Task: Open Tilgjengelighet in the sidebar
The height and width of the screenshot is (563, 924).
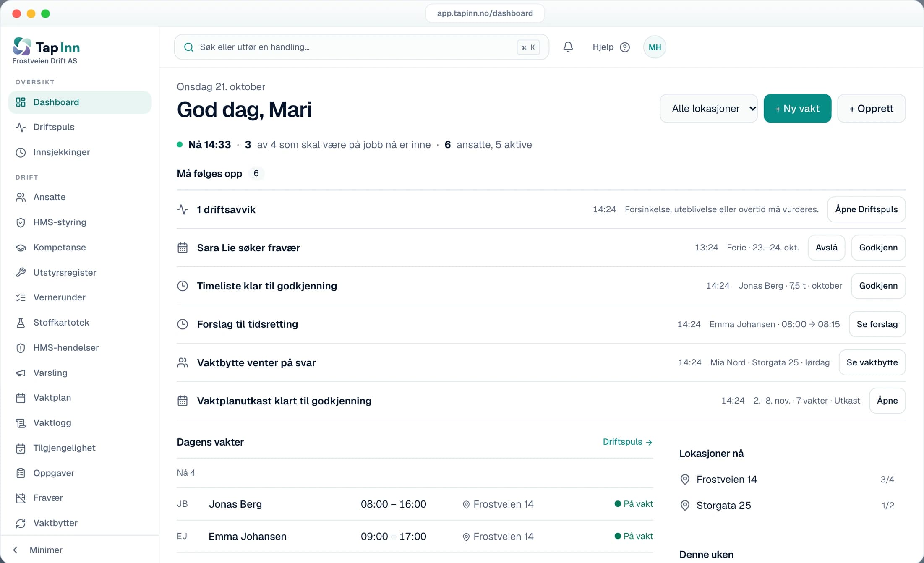Action: [x=80, y=448]
